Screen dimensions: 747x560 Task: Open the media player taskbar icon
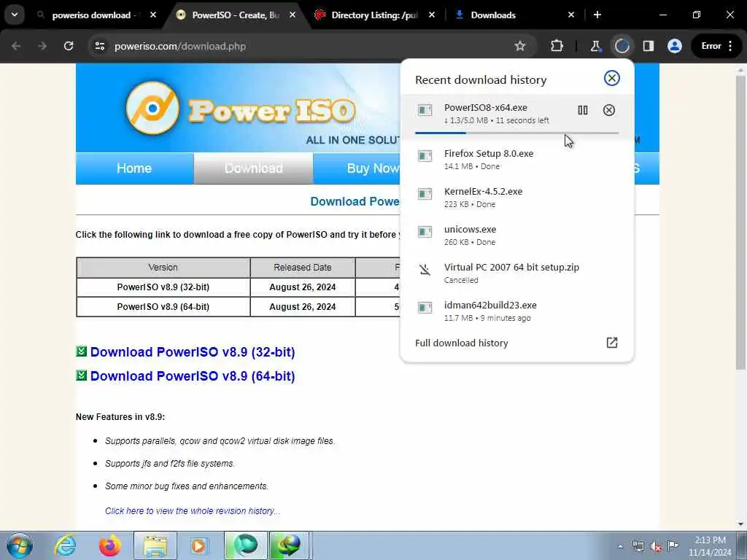[199, 545]
